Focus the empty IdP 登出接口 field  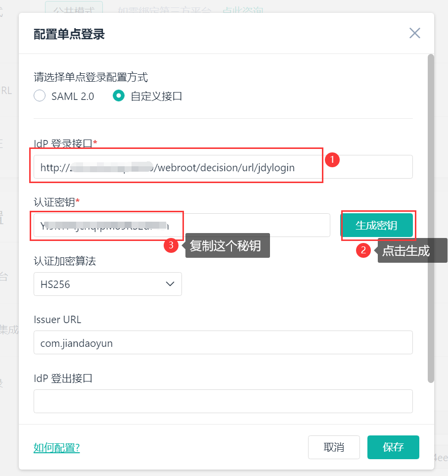point(223,401)
